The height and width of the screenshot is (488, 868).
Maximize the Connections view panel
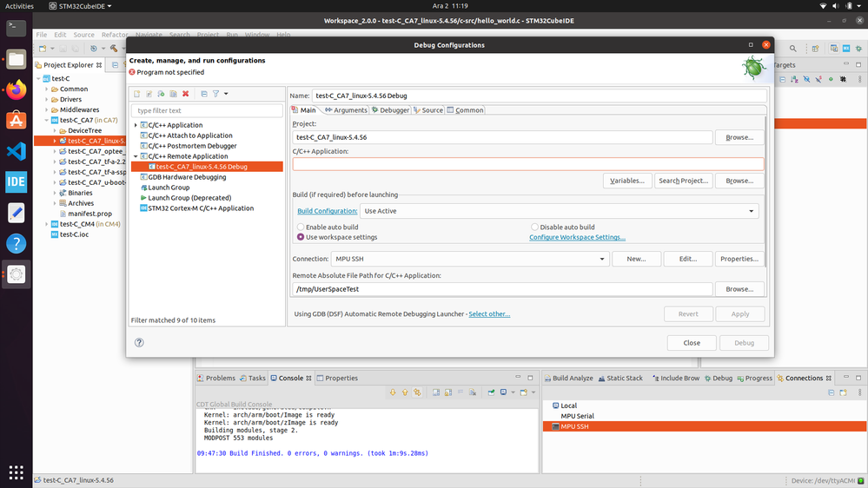click(x=858, y=378)
